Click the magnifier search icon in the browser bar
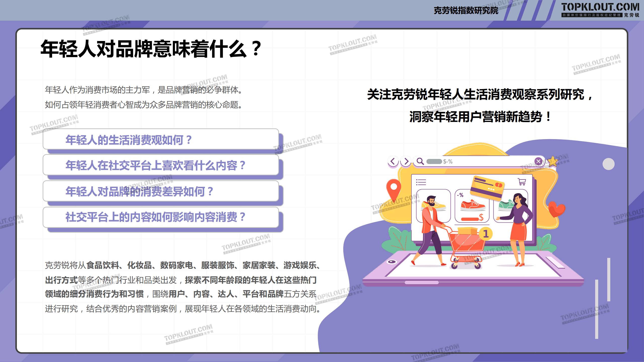This screenshot has height=362, width=644. click(x=420, y=162)
